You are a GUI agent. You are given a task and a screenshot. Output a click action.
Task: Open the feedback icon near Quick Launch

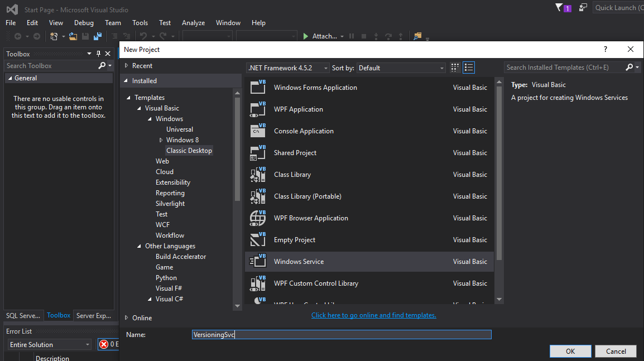tap(583, 7)
